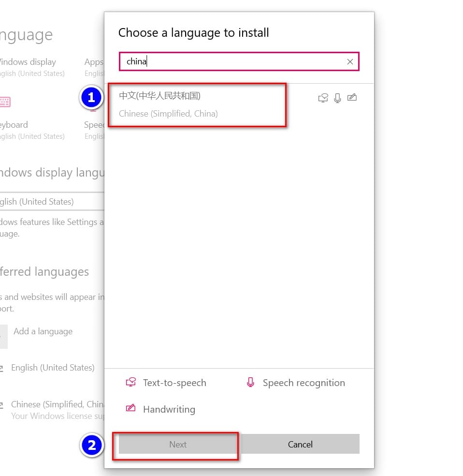This screenshot has height=476, width=463.
Task: Click the 'Choose a language to install' heading
Action: (x=193, y=33)
